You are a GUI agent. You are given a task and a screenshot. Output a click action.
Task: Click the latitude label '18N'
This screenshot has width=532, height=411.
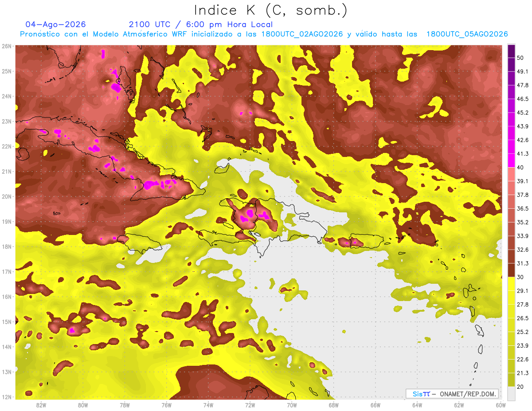tap(7, 247)
